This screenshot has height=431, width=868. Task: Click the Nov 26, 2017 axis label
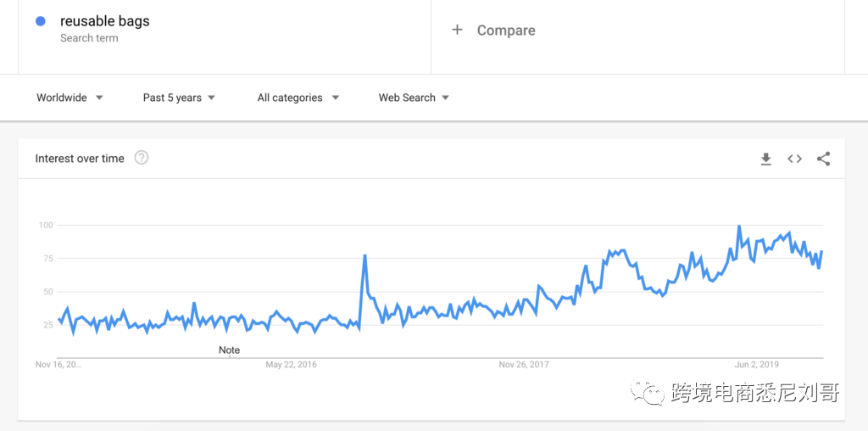pyautogui.click(x=524, y=365)
